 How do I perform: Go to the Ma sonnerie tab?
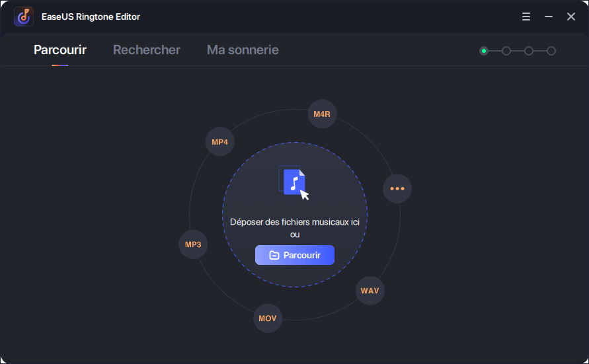[243, 50]
